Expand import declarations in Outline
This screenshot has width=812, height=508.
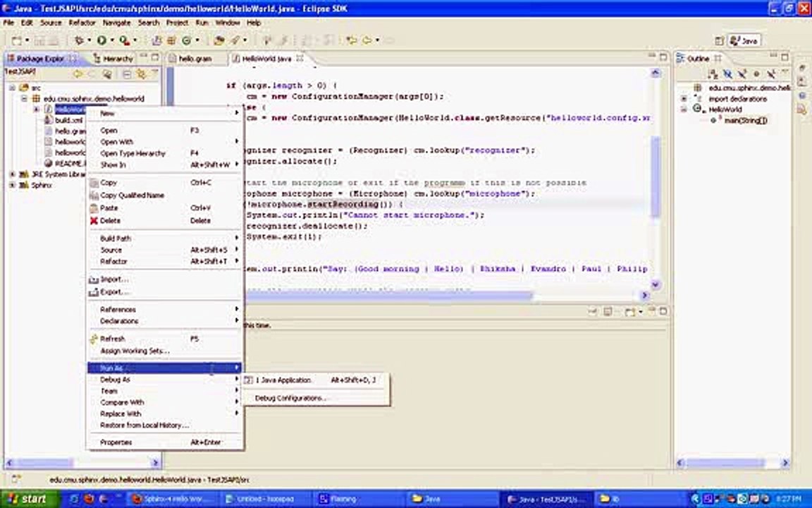[684, 99]
